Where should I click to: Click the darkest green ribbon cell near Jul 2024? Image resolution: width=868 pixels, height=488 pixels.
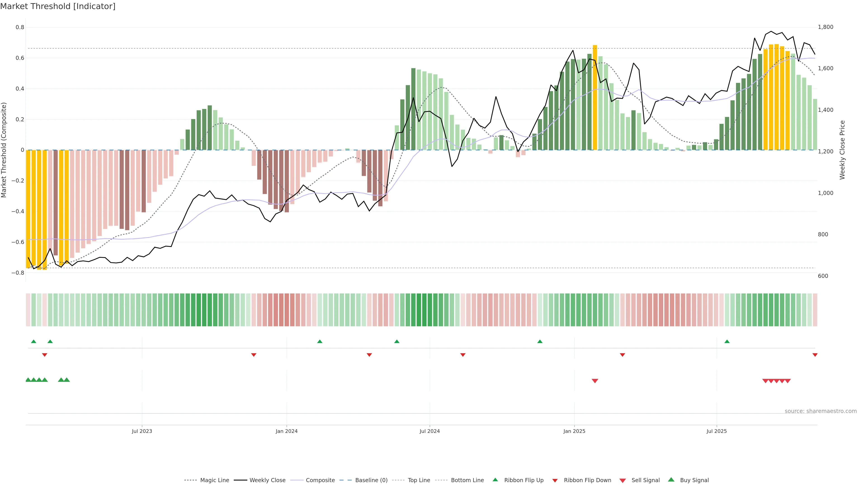click(x=419, y=310)
